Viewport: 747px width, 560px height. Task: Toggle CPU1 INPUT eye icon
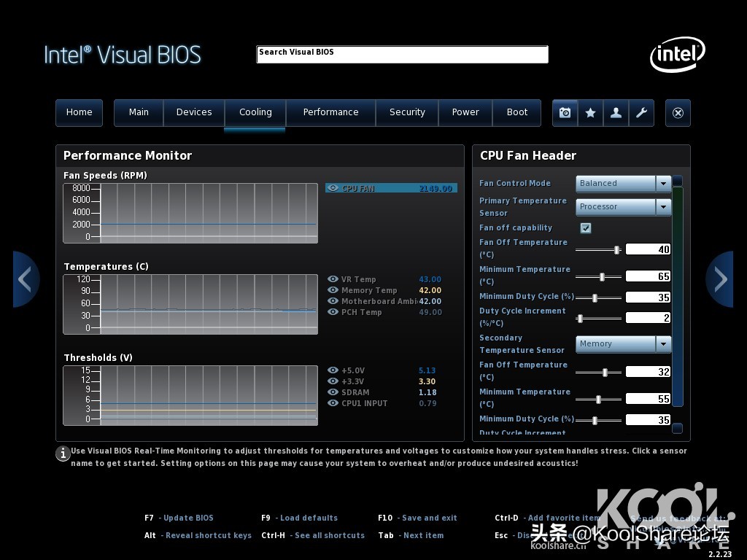[333, 402]
